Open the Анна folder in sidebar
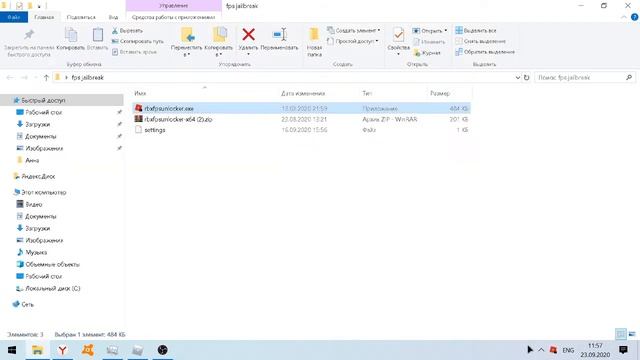This screenshot has width=640, height=360. [x=32, y=160]
